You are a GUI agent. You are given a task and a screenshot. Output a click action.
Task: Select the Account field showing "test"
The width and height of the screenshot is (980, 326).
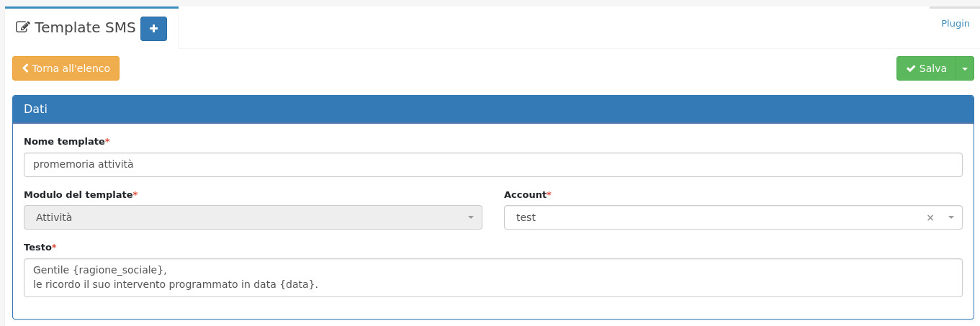tap(713, 217)
